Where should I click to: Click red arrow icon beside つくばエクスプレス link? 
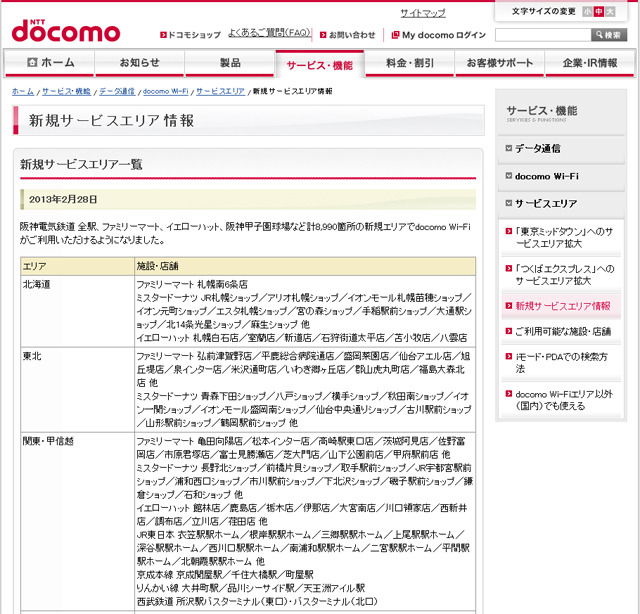[509, 268]
